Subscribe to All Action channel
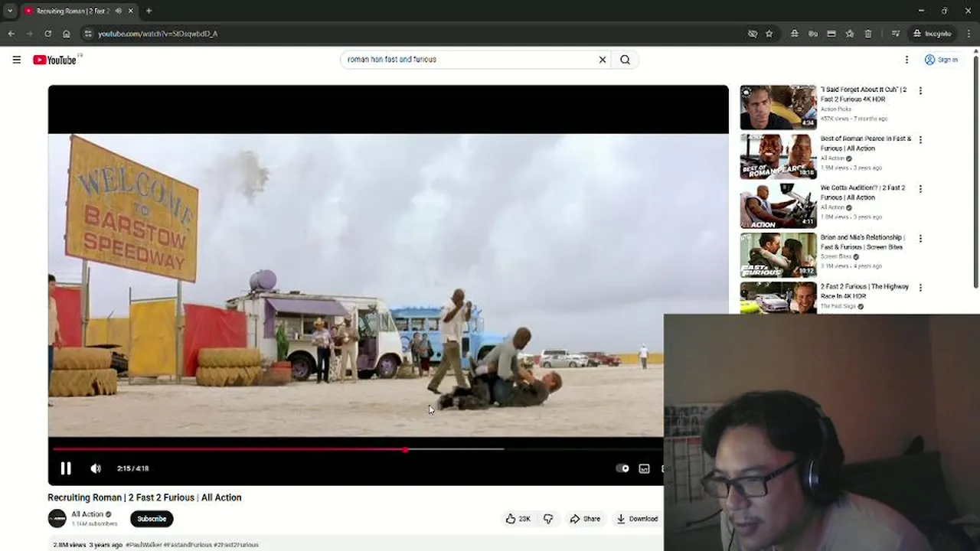The height and width of the screenshot is (551, 980). [x=152, y=519]
